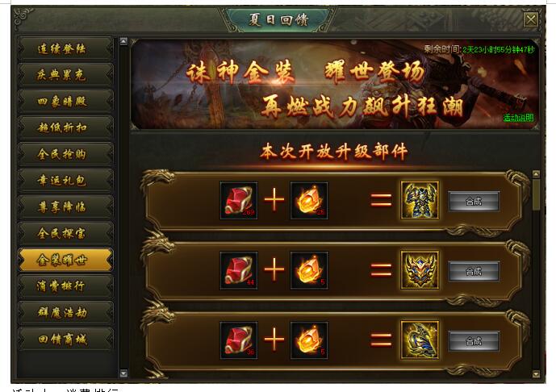Screen dimensions: 556x392
Task: Click the fire crystal icon in third row
Action: pos(309,340)
